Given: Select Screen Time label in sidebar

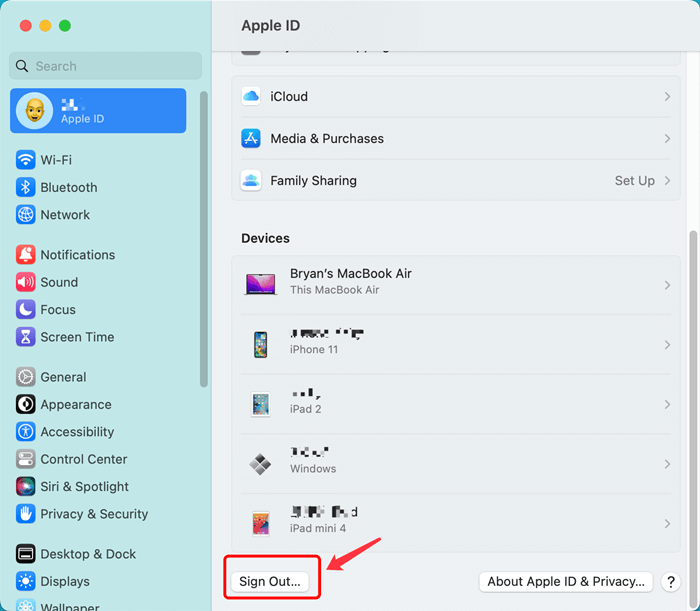Looking at the screenshot, I should (x=77, y=337).
